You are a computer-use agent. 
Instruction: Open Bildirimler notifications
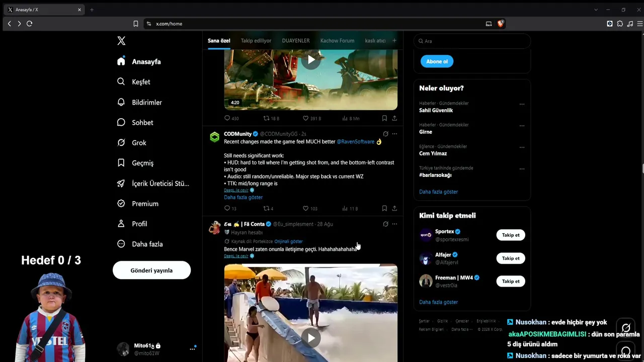coord(139,102)
